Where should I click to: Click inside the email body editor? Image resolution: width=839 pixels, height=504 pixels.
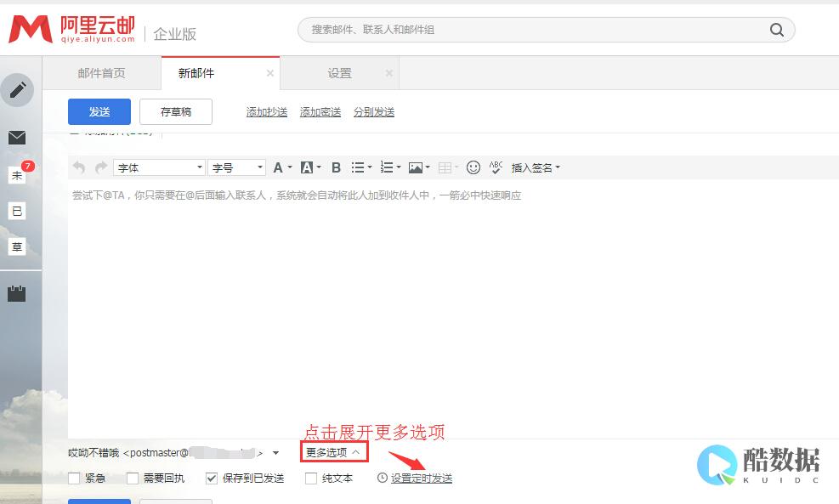click(x=453, y=308)
